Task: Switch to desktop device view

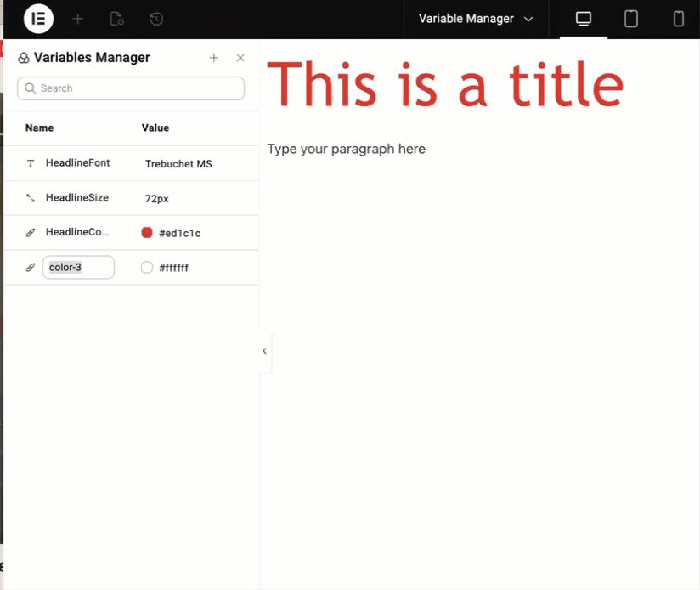Action: (x=584, y=19)
